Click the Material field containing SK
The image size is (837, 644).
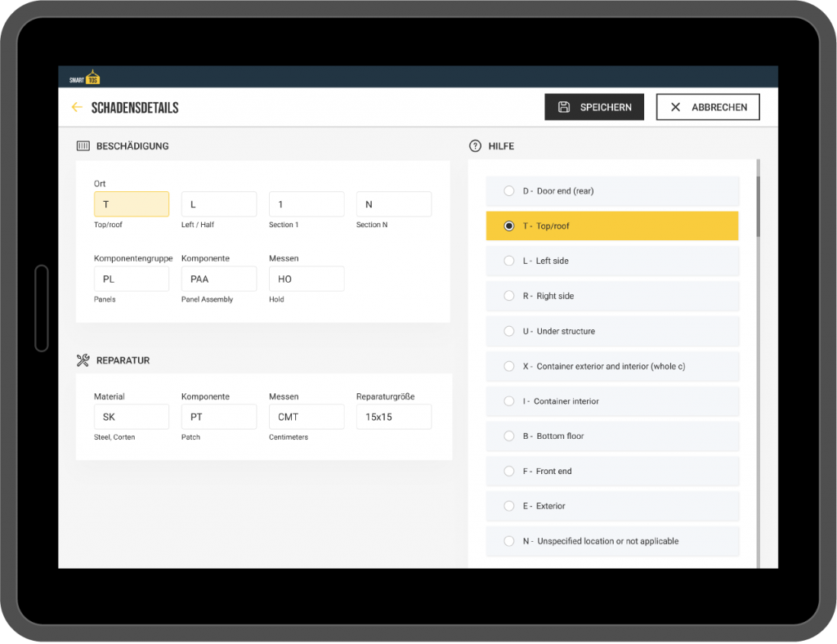132,416
